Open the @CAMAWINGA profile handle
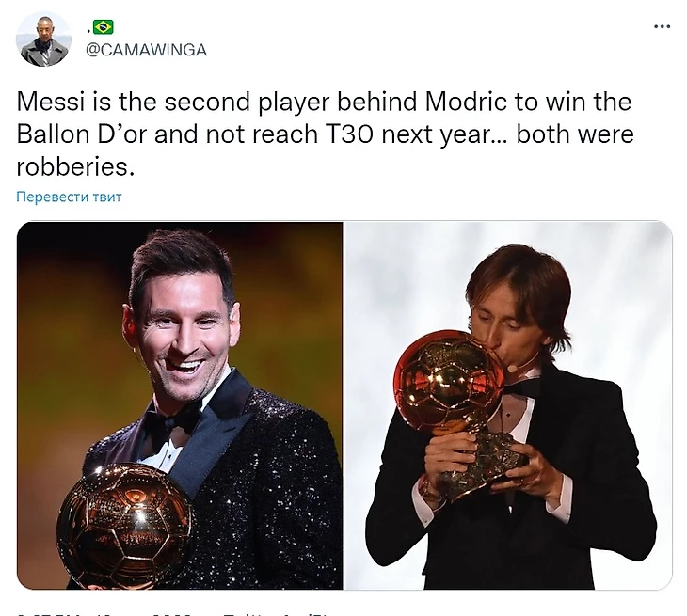This screenshot has height=616, width=687. [146, 50]
